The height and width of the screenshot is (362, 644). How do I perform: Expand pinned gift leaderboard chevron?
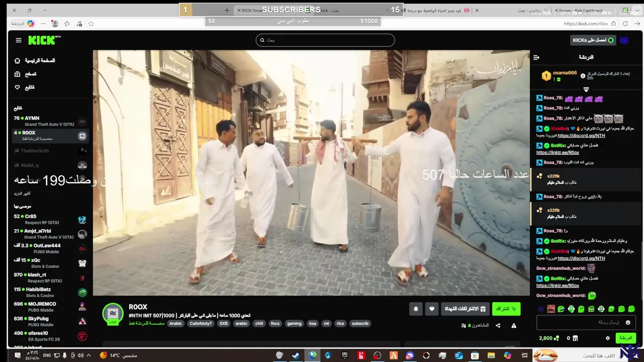(586, 89)
